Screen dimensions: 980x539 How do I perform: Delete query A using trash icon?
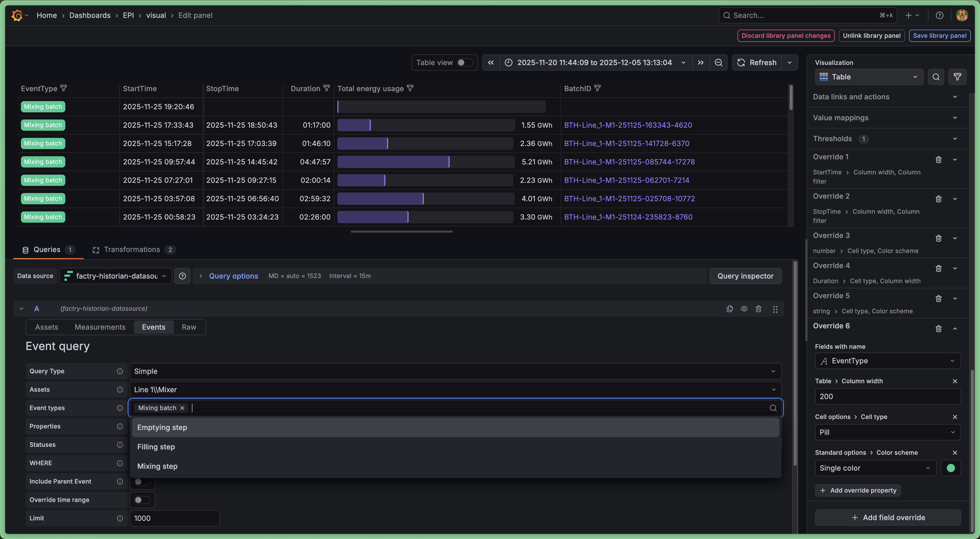tap(758, 309)
